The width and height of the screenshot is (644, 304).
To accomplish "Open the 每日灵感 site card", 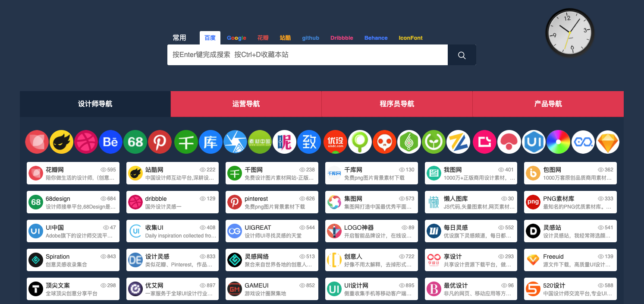I will click(471, 231).
